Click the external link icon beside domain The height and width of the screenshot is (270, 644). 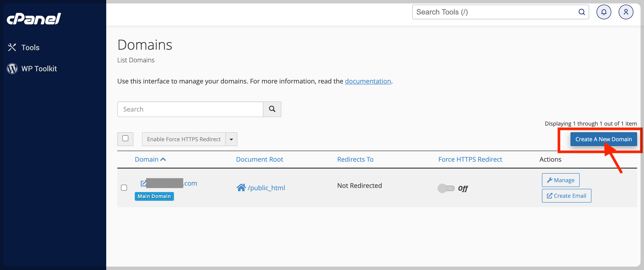click(143, 183)
